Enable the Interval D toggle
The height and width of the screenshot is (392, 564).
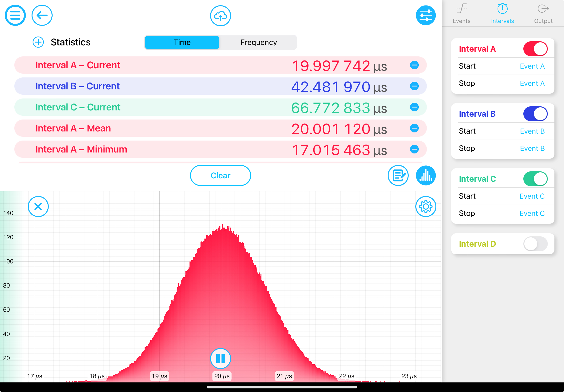[x=535, y=244]
